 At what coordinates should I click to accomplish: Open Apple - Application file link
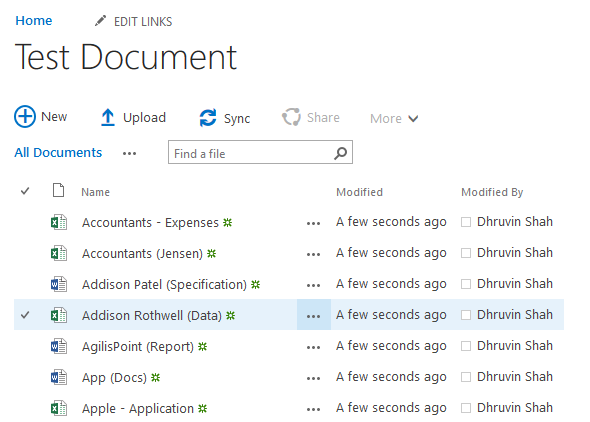pyautogui.click(x=138, y=408)
